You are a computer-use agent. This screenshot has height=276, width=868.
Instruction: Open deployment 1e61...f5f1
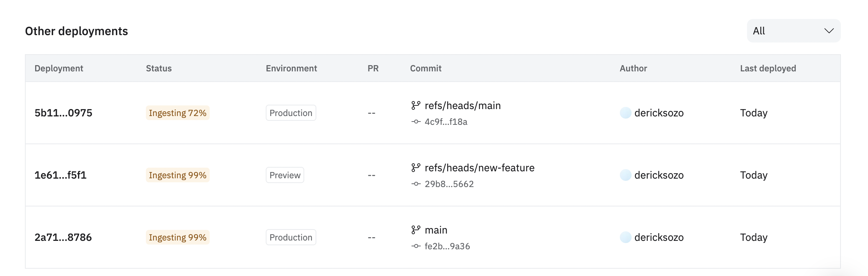(x=60, y=175)
